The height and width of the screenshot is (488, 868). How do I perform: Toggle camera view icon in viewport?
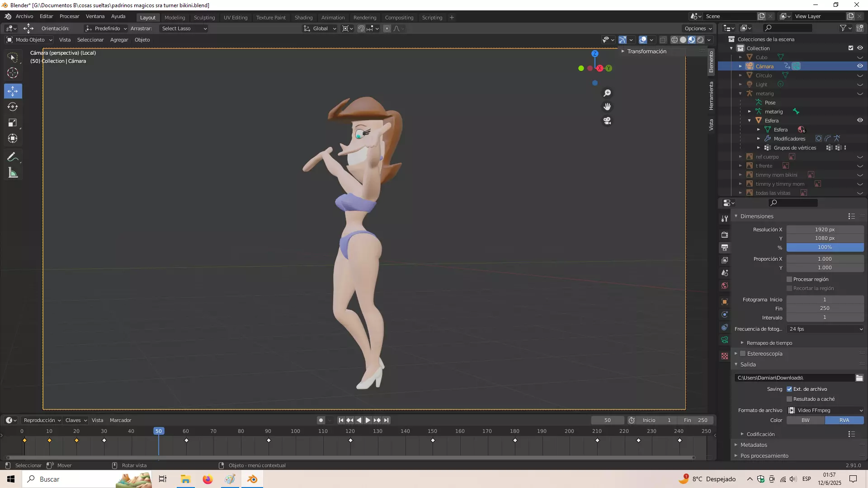pos(607,121)
